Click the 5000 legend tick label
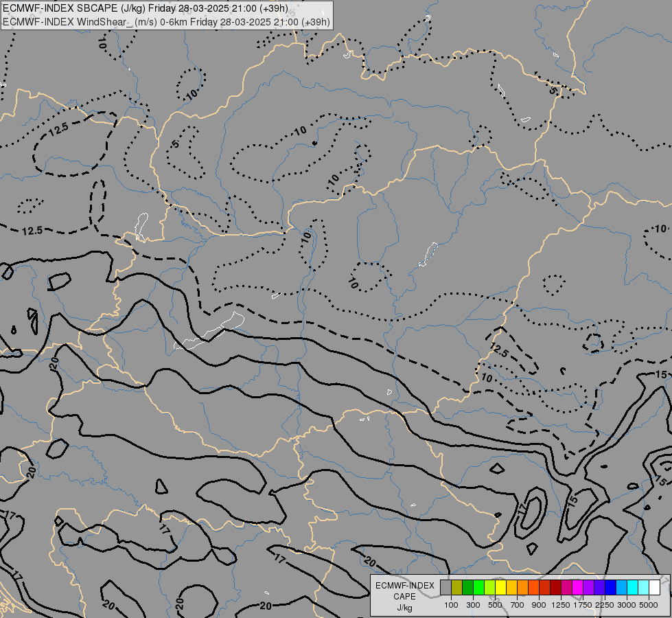 pyautogui.click(x=649, y=605)
